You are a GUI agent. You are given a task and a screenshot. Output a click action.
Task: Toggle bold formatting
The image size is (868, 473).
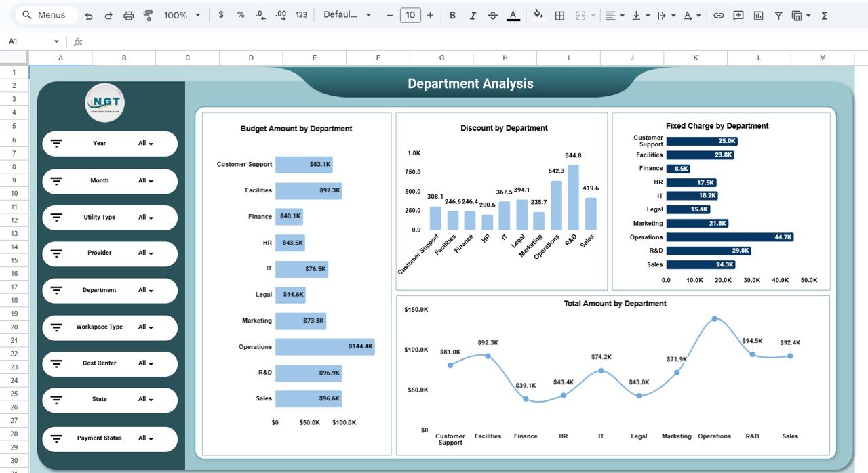(452, 14)
